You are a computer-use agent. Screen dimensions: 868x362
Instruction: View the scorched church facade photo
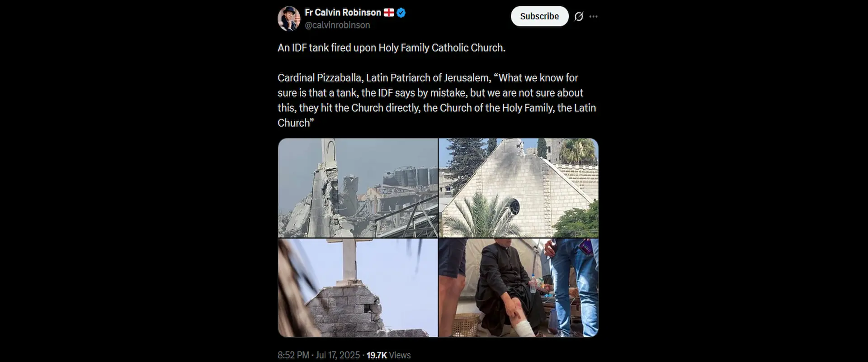click(x=519, y=188)
